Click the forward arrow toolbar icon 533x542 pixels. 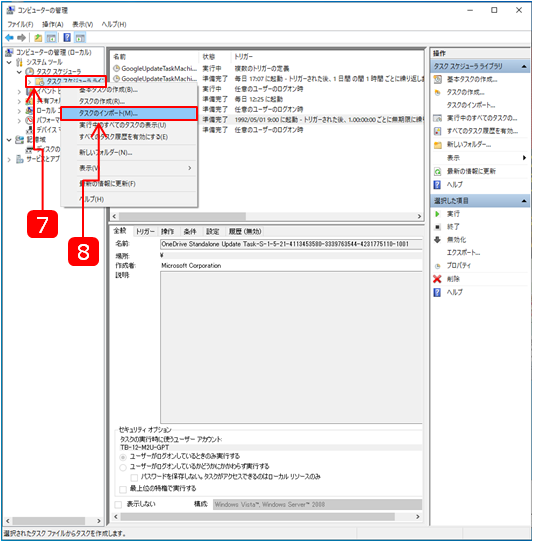tap(21, 38)
